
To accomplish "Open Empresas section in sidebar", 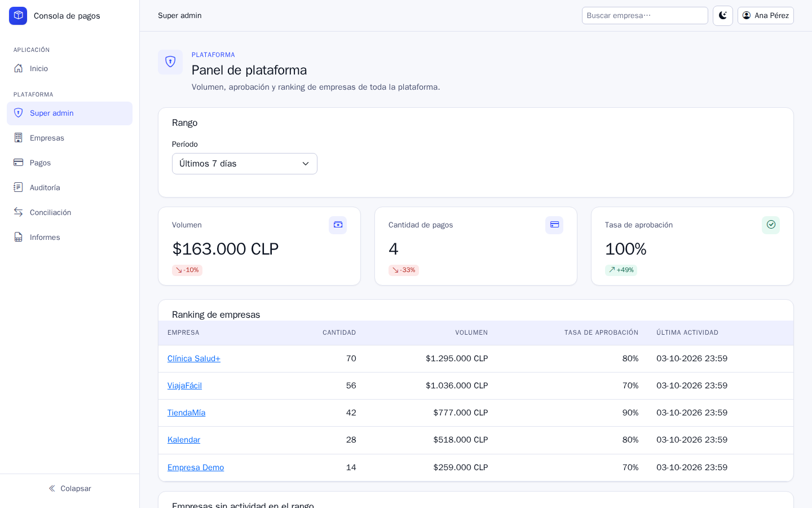I will coord(69,138).
